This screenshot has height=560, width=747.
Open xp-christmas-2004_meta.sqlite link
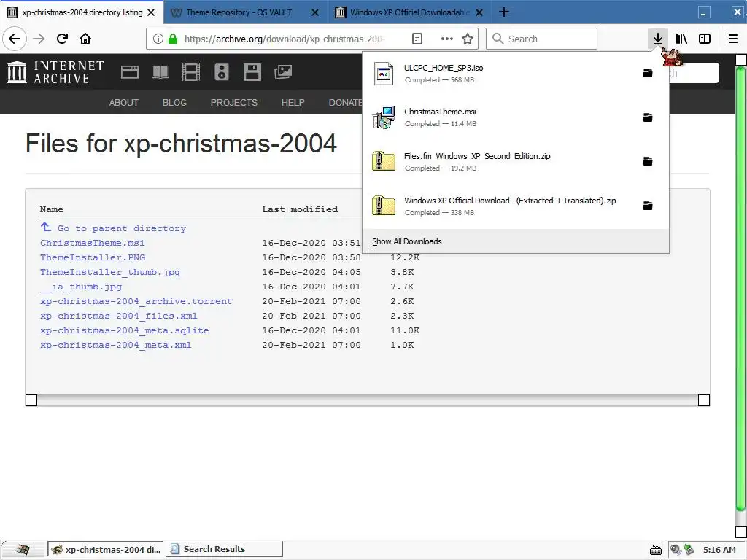point(124,330)
